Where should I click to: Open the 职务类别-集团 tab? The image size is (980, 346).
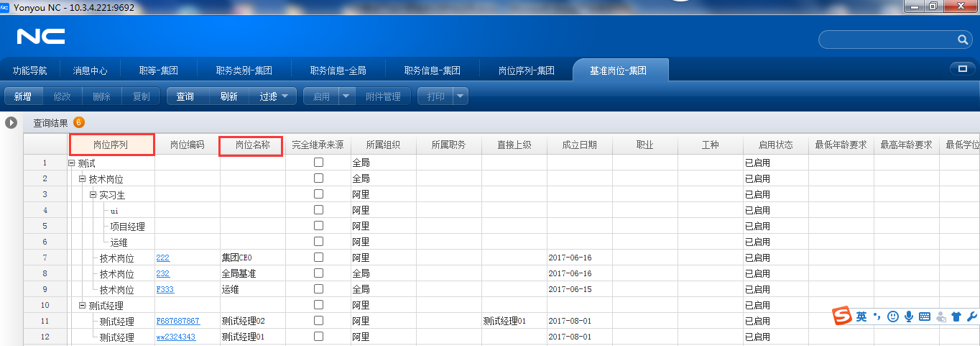[x=244, y=70]
